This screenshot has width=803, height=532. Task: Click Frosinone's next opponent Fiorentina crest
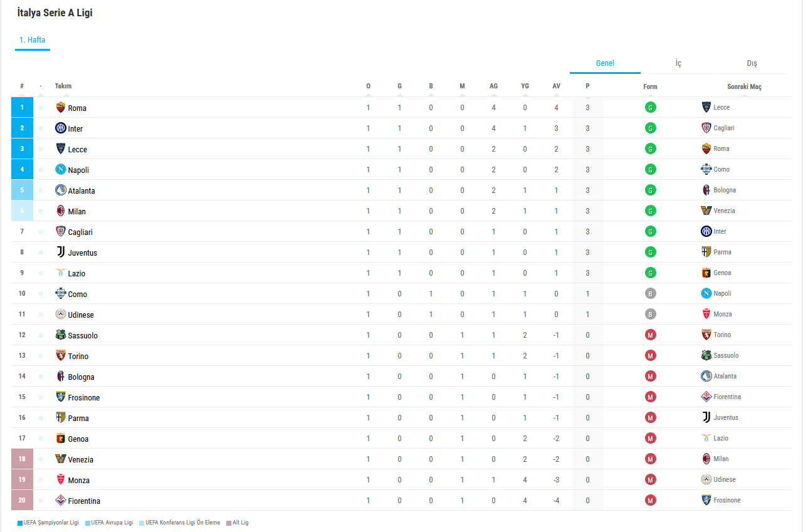706,397
